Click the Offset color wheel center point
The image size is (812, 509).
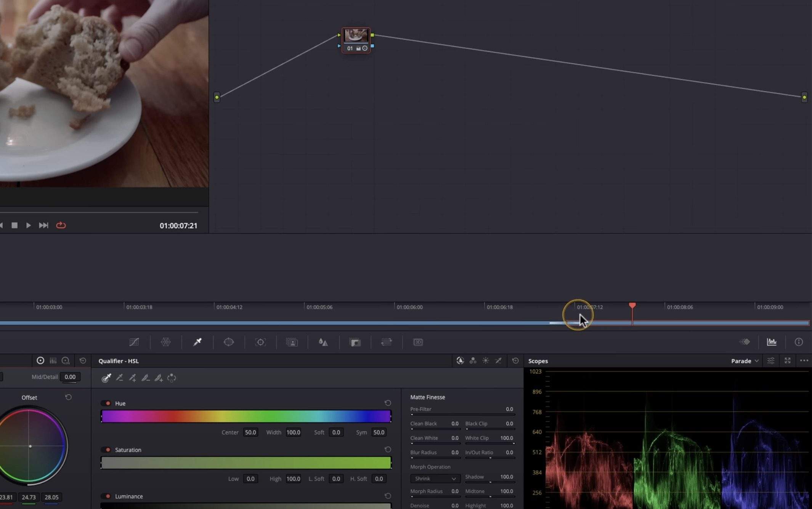point(30,446)
